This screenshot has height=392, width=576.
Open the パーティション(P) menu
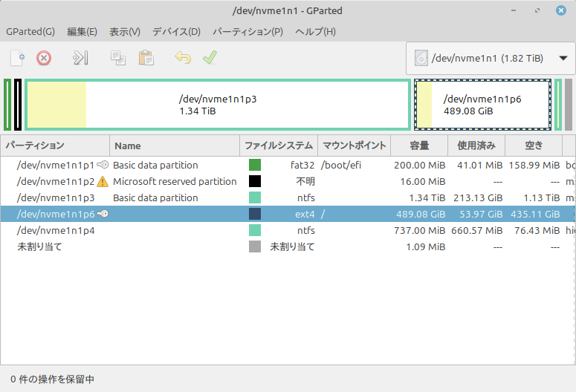tap(247, 32)
